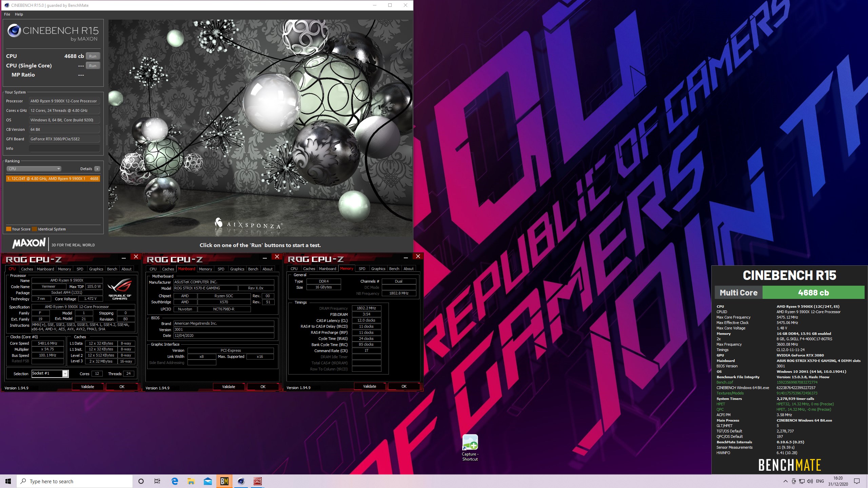Click the Core Speed value 5481.6 MHz
Screen dimensions: 868x488
click(47, 343)
